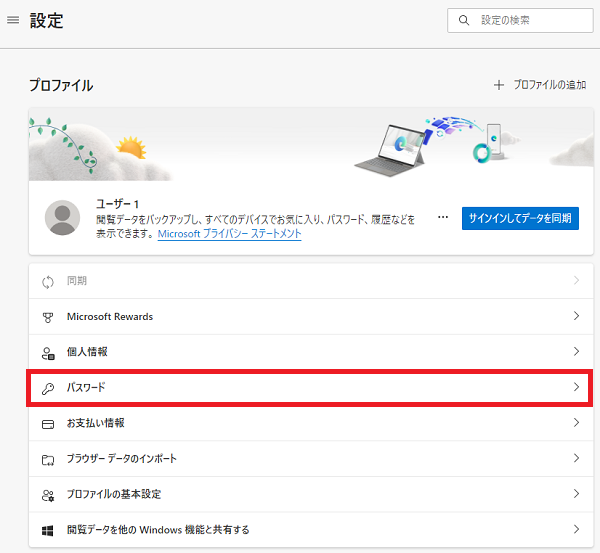
Task: Open the three-dot more options for ユーザー 1
Action: click(443, 217)
